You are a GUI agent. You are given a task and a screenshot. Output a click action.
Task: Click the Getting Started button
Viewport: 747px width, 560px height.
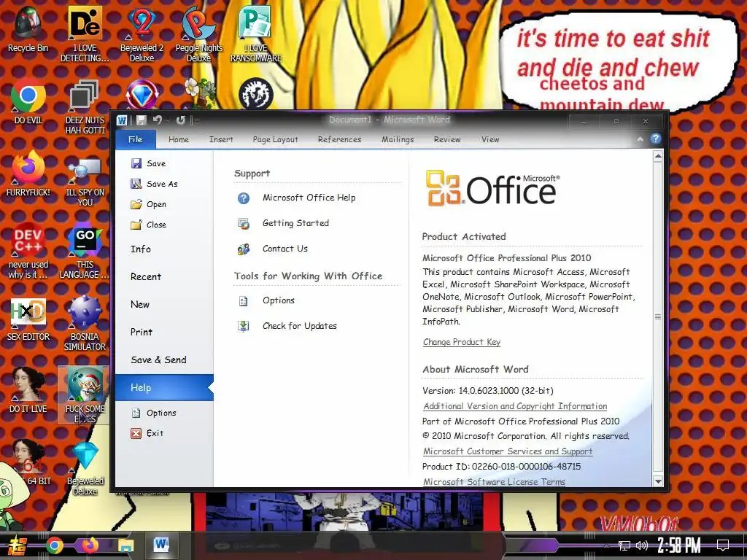pyautogui.click(x=284, y=223)
